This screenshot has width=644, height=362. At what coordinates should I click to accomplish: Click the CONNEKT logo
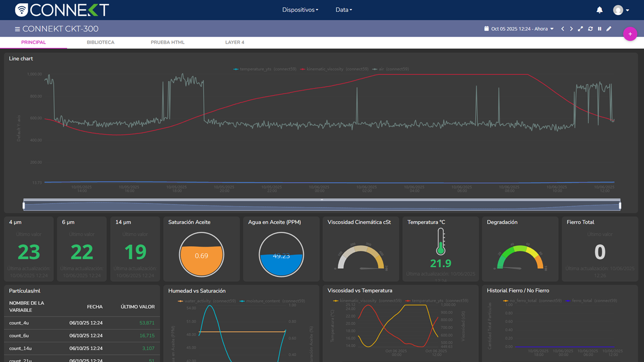pos(62,10)
